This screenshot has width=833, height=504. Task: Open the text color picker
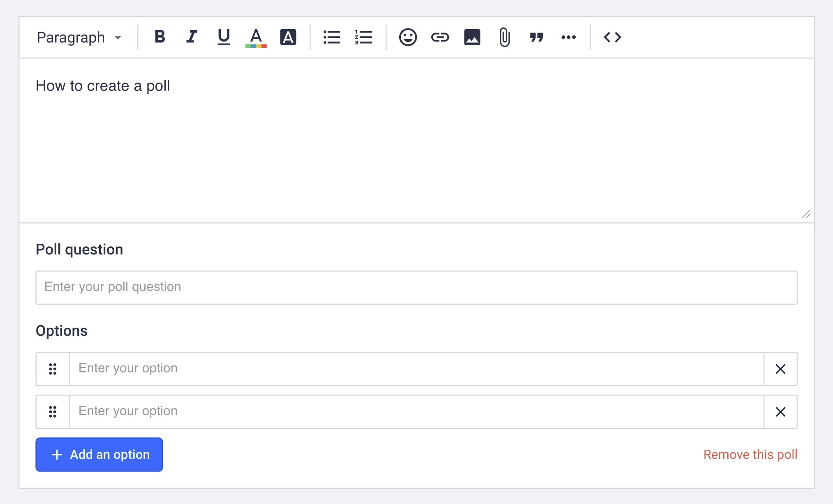(x=256, y=37)
